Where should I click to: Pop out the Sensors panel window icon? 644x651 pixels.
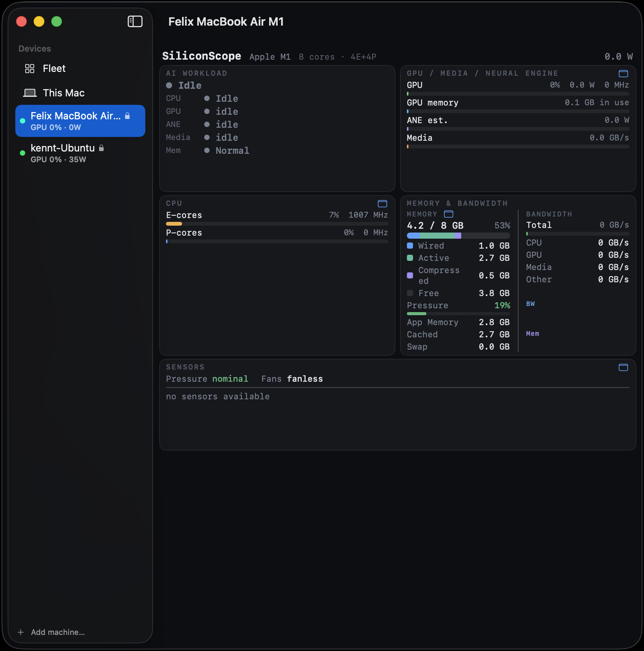[x=623, y=367]
